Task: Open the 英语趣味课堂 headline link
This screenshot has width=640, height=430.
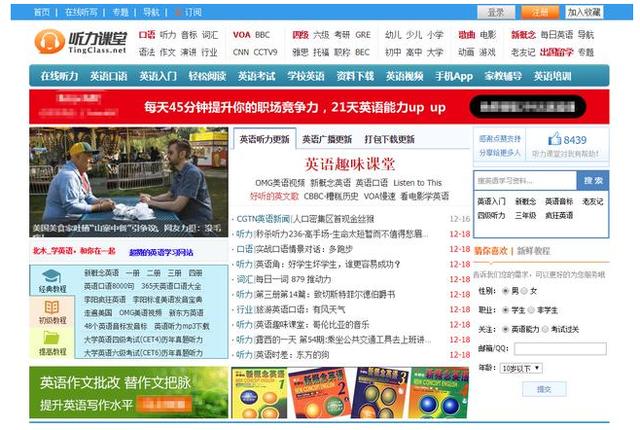Action: (x=350, y=164)
